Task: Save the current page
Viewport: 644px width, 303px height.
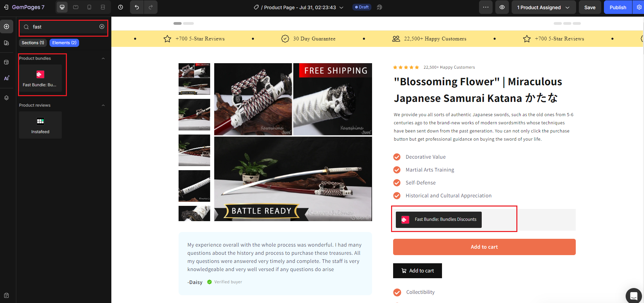Action: pos(590,7)
